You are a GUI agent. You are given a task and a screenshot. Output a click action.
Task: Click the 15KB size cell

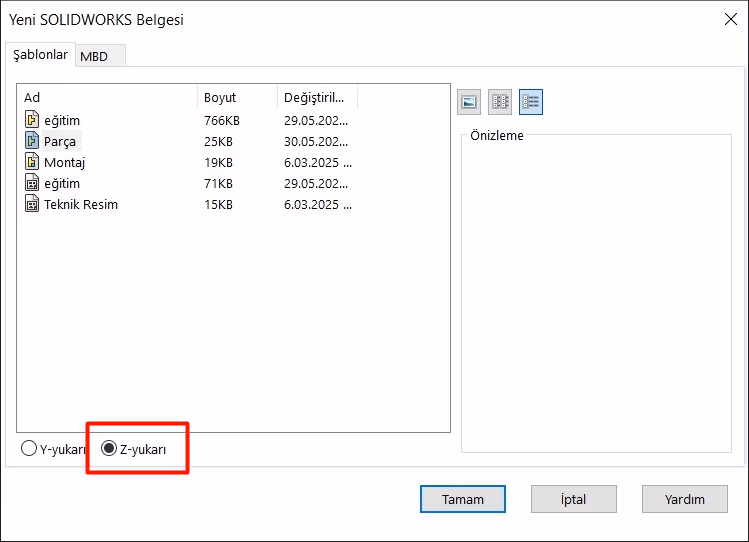(x=218, y=204)
